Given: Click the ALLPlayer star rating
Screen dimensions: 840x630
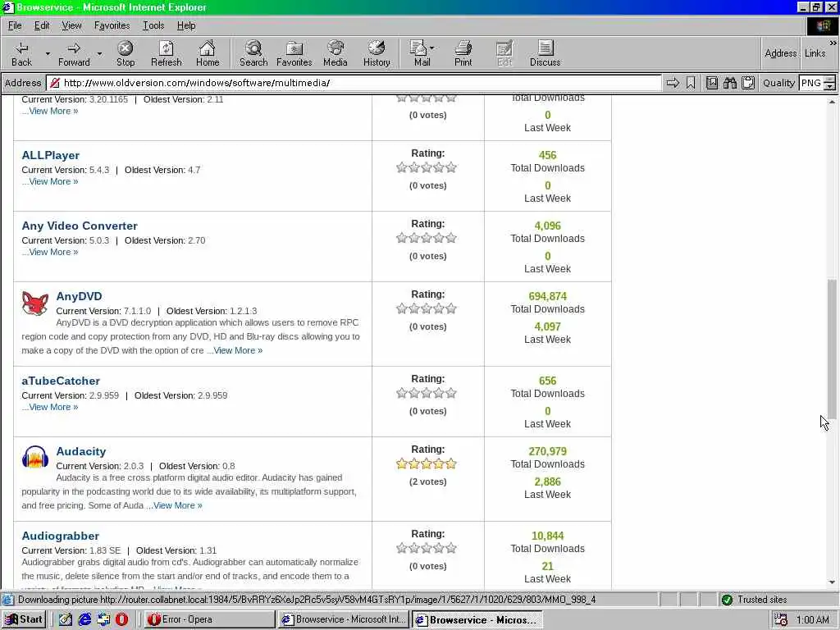Looking at the screenshot, I should tap(427, 167).
